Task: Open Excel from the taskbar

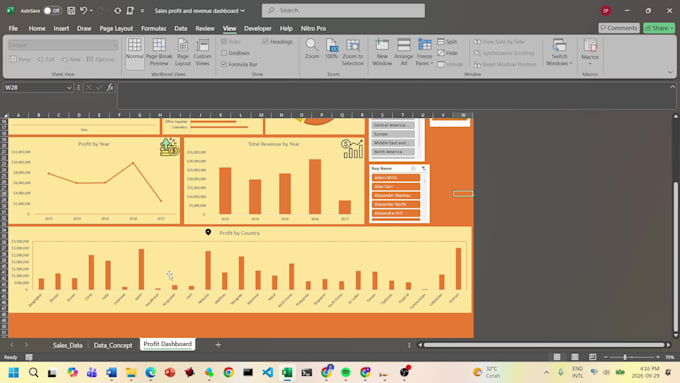Action: (287, 373)
